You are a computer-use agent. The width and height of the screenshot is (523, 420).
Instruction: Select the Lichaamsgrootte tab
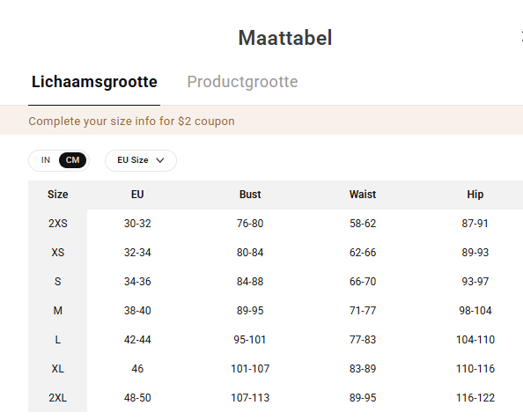point(94,82)
